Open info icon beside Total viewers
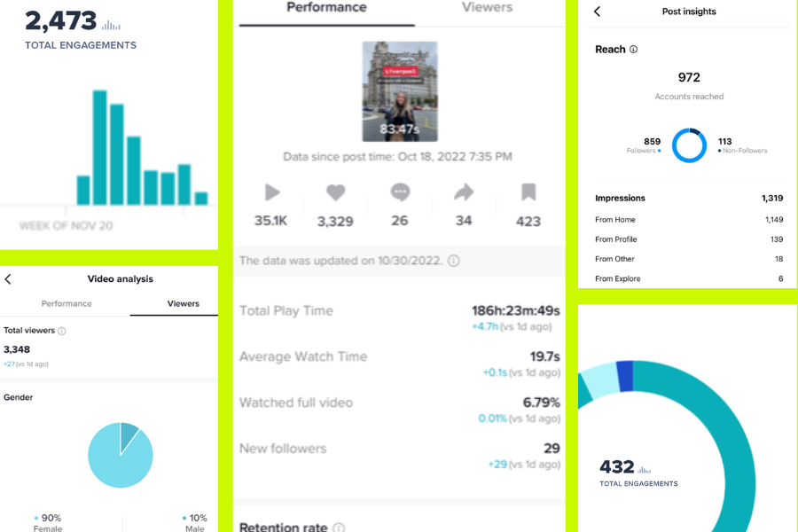 61,331
